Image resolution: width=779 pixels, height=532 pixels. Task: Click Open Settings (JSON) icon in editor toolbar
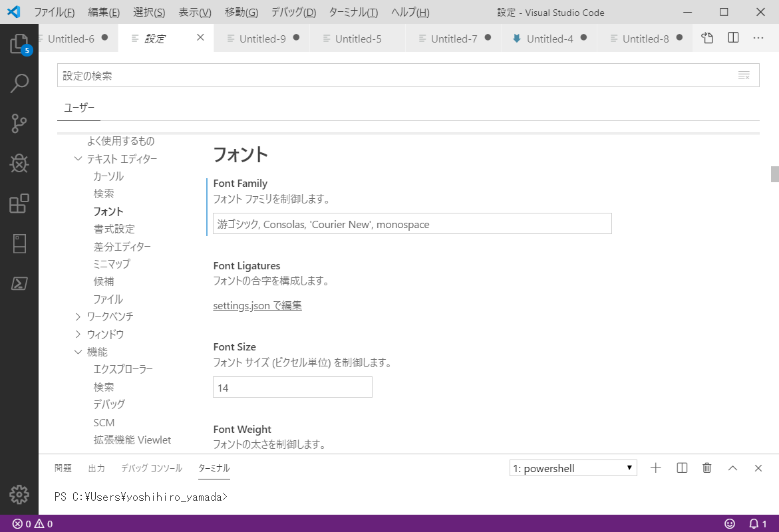(x=707, y=38)
